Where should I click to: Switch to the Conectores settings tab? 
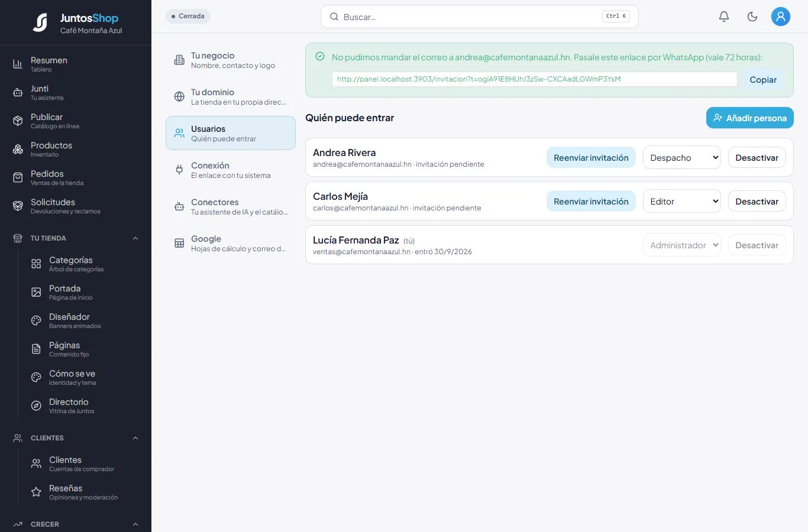point(231,206)
